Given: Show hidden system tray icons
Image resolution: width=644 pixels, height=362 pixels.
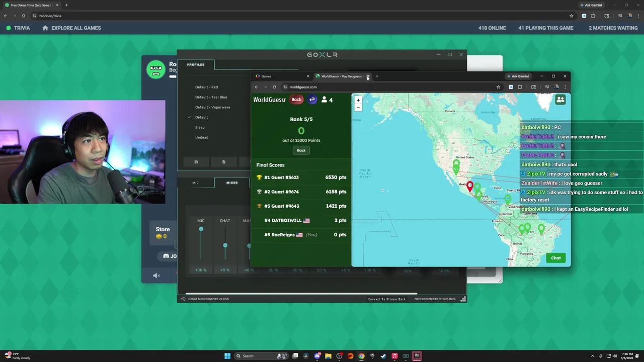Looking at the screenshot, I should (592, 356).
